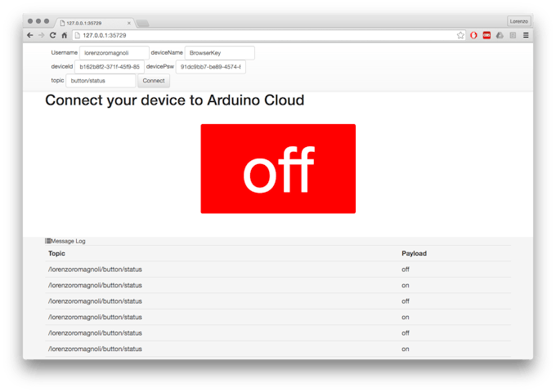This screenshot has height=392, width=556.
Task: Reload the current page
Action: [x=52, y=35]
